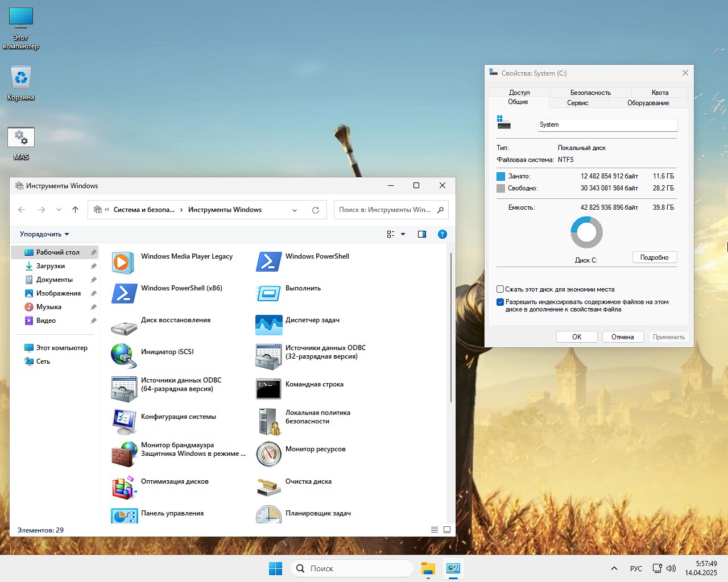This screenshot has width=728, height=582.
Task: Expand address bar history dropdown
Action: pos(295,210)
